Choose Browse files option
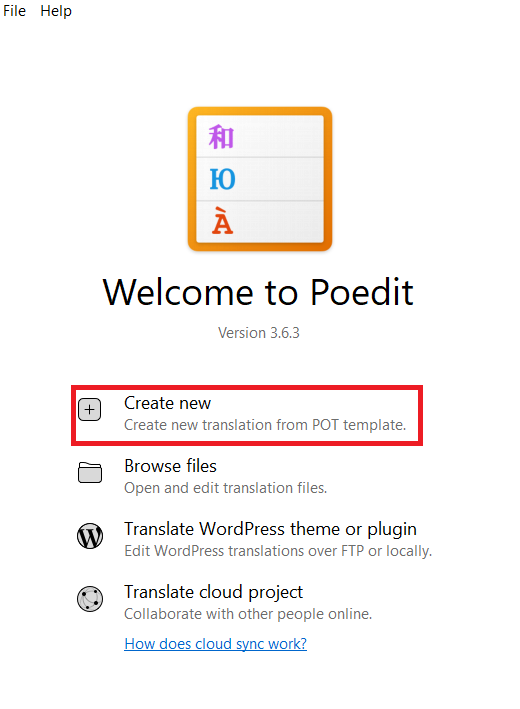520x709 pixels. tap(170, 466)
